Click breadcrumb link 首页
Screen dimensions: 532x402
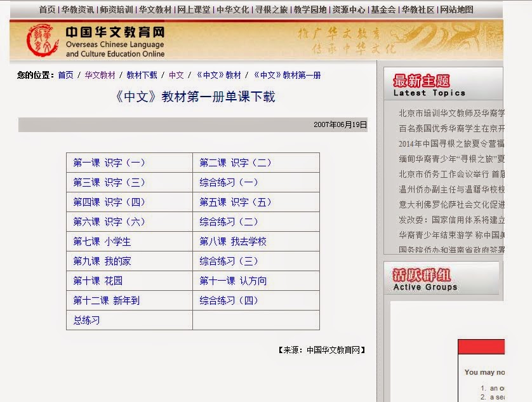[65, 75]
